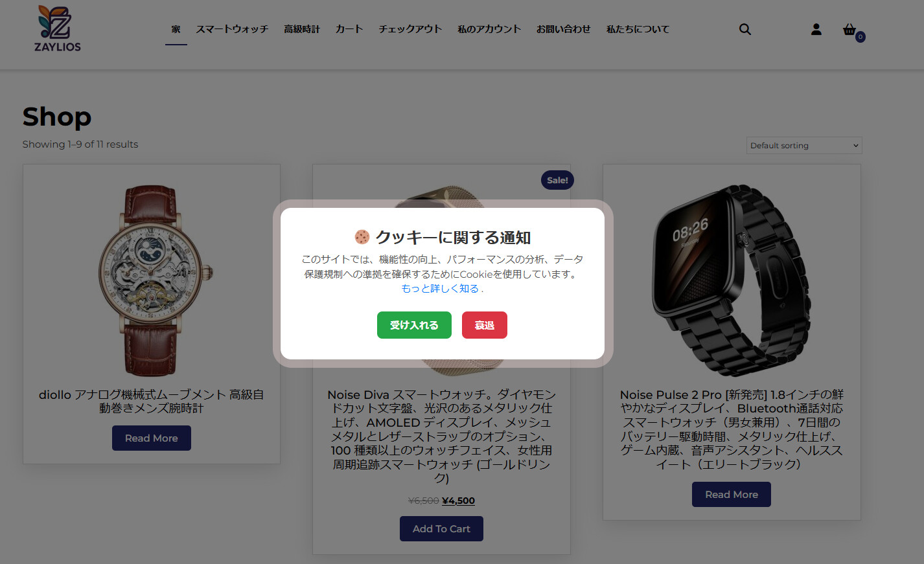Expand the Default sorting dropdown
Viewport: 924px width, 564px height.
pyautogui.click(x=804, y=145)
